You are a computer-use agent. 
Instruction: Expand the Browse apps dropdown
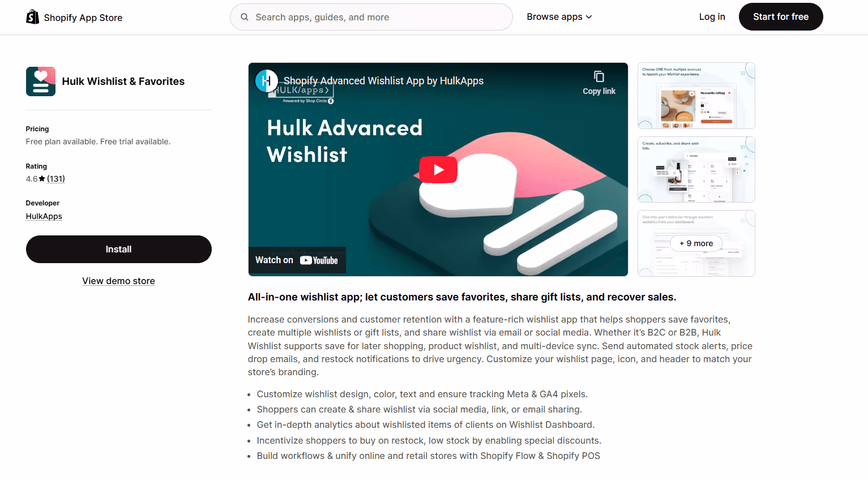(x=559, y=17)
